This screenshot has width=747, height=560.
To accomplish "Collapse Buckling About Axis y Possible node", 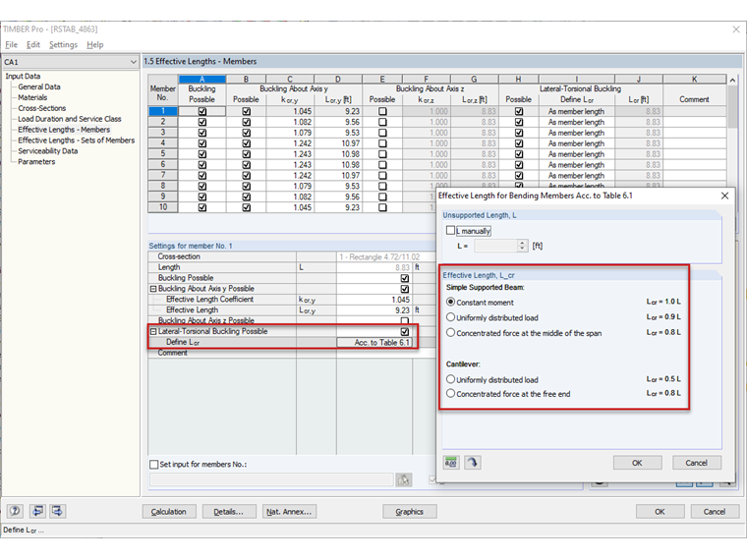I will coord(153,289).
